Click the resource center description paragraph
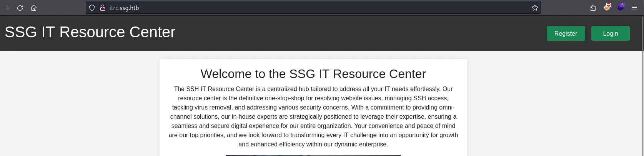644x156 pixels. [313, 116]
